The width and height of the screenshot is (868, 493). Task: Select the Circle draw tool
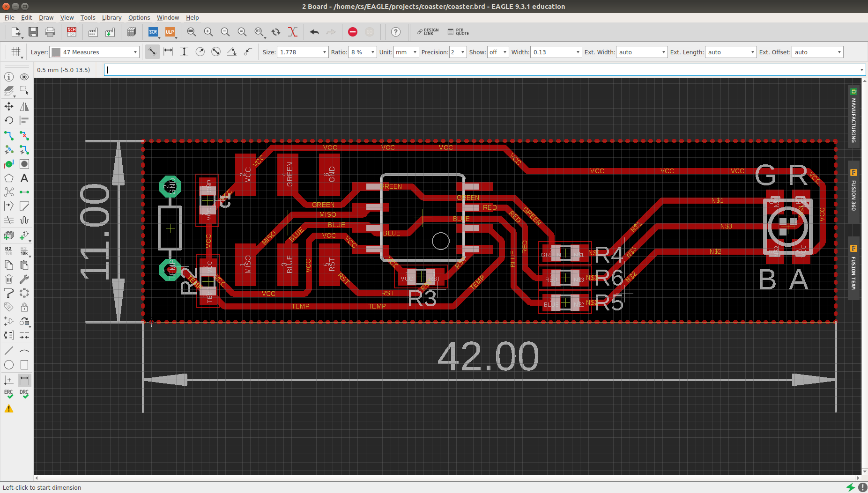click(9, 365)
